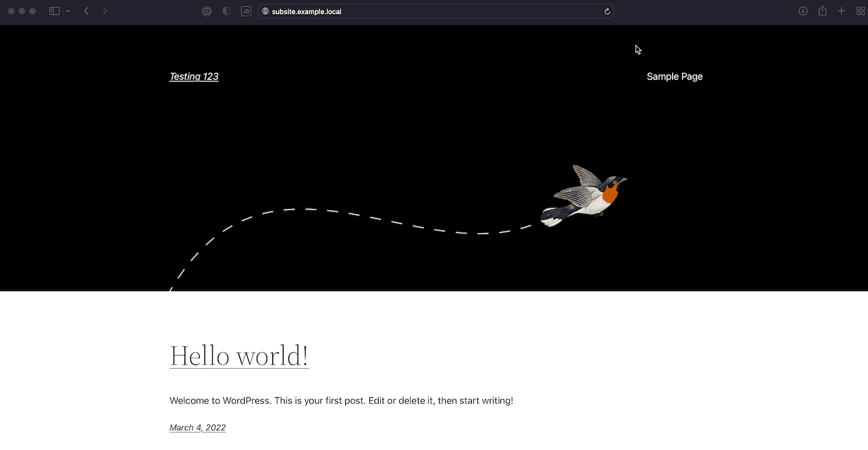This screenshot has width=868, height=450.
Task: Click the globe icon inside the address bar
Action: point(265,11)
